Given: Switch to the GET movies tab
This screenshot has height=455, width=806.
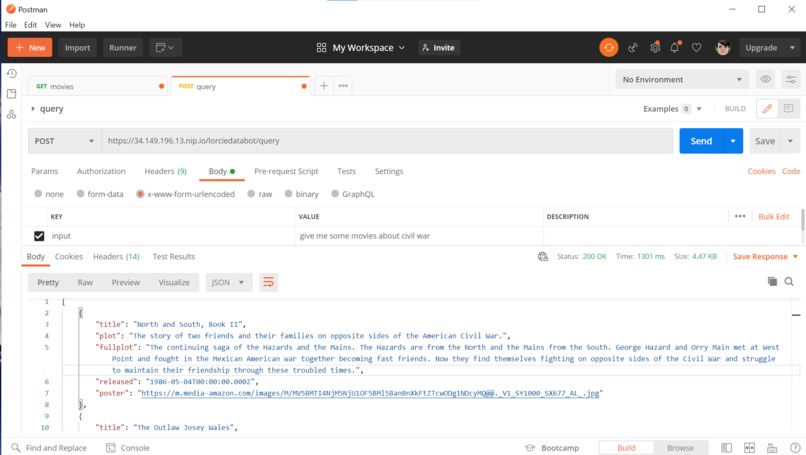Looking at the screenshot, I should click(x=98, y=86).
